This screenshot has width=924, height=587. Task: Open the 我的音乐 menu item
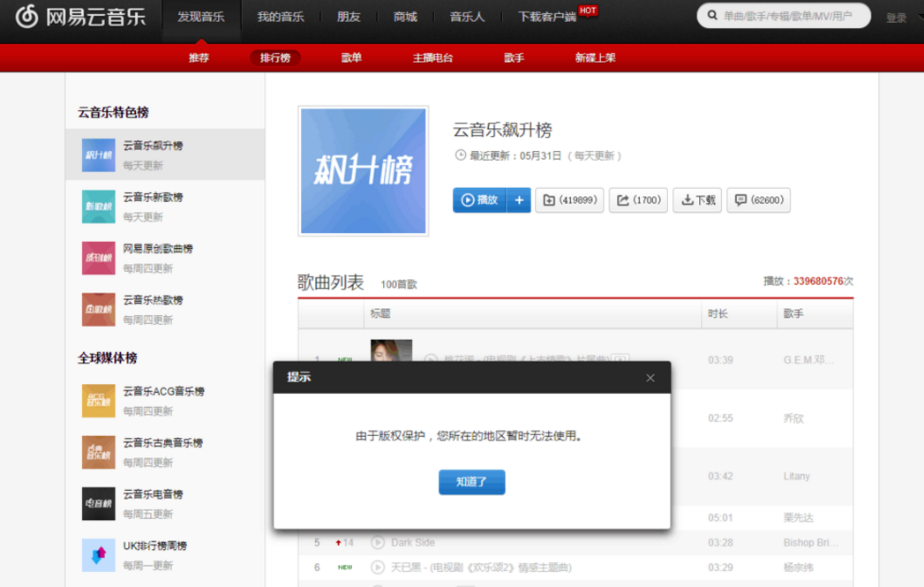(x=281, y=16)
